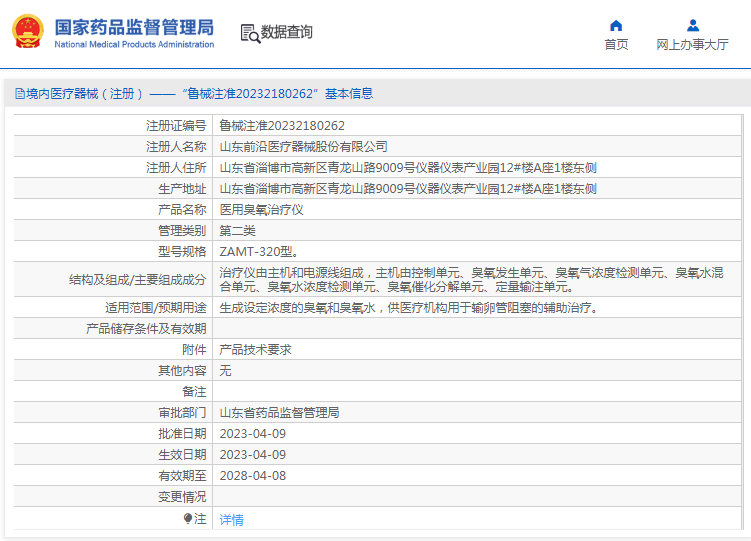Viewport: 751px width, 541px height.
Task: Click product name 医用臭氧治疗仪
Action: pos(261,209)
